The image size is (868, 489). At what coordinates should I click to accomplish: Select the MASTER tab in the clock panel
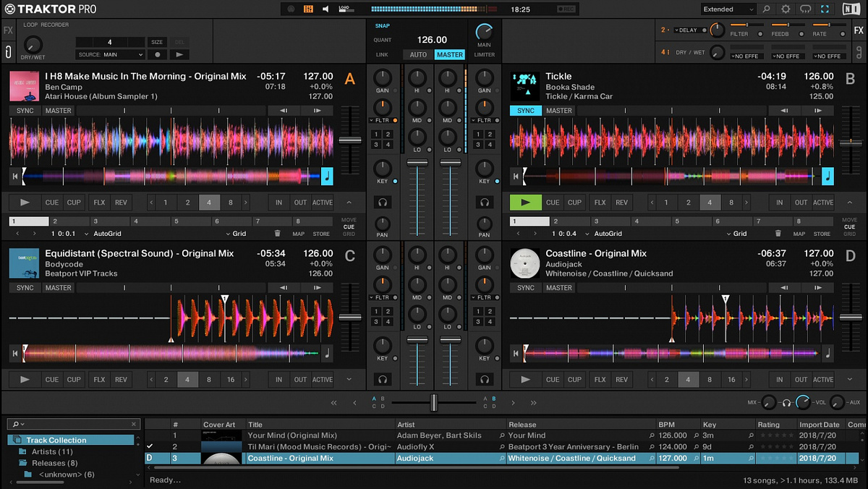click(x=450, y=54)
